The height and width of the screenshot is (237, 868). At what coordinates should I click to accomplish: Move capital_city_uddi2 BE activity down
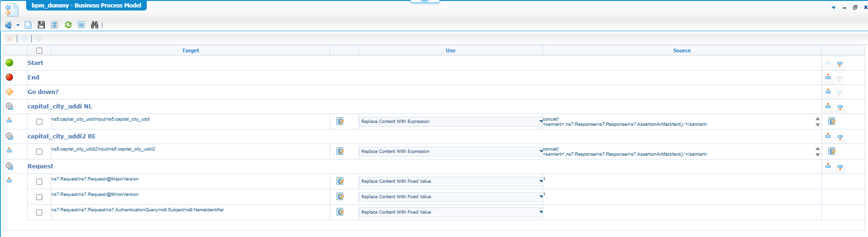[x=840, y=137]
